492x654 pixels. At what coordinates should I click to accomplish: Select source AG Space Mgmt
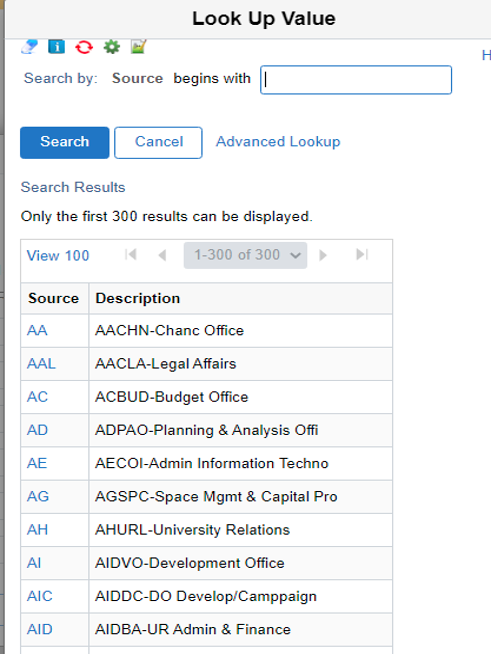click(38, 496)
